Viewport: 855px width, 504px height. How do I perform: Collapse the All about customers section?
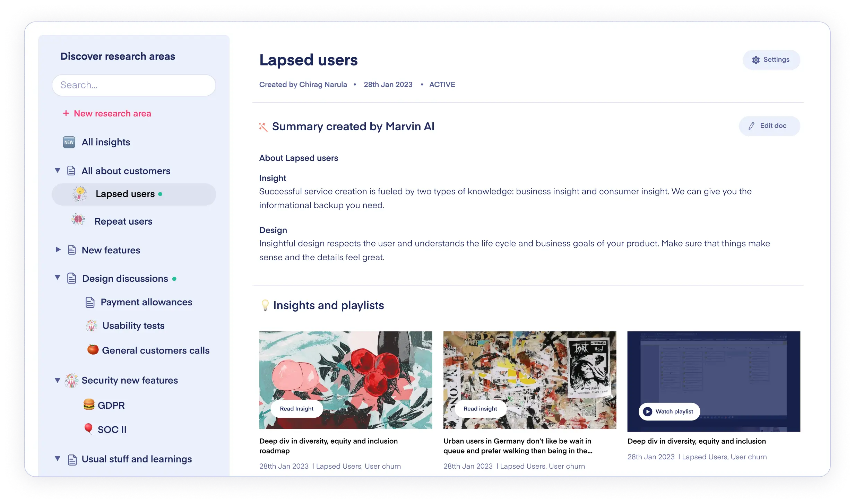(58, 170)
